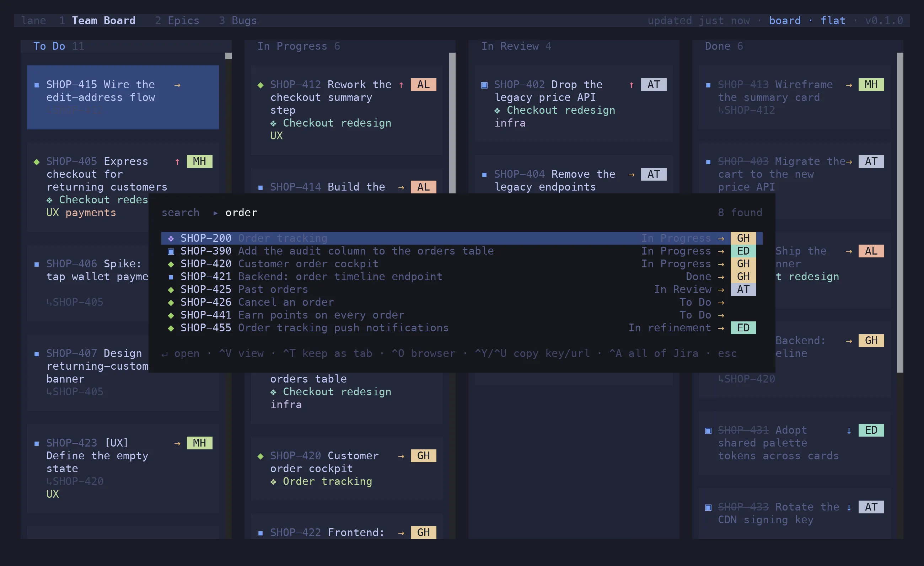Select search result SHOP-390 audit column
Image resolution: width=924 pixels, height=566 pixels.
tap(462, 251)
